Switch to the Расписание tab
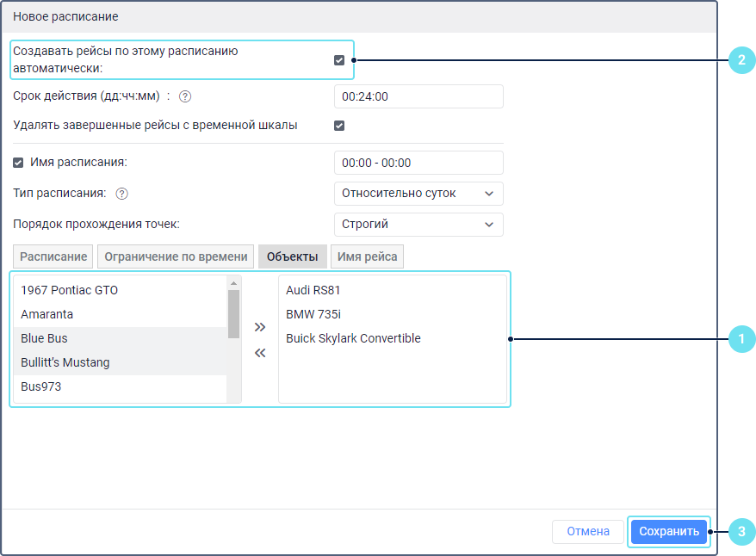Image resolution: width=756 pixels, height=556 pixels. (x=53, y=256)
